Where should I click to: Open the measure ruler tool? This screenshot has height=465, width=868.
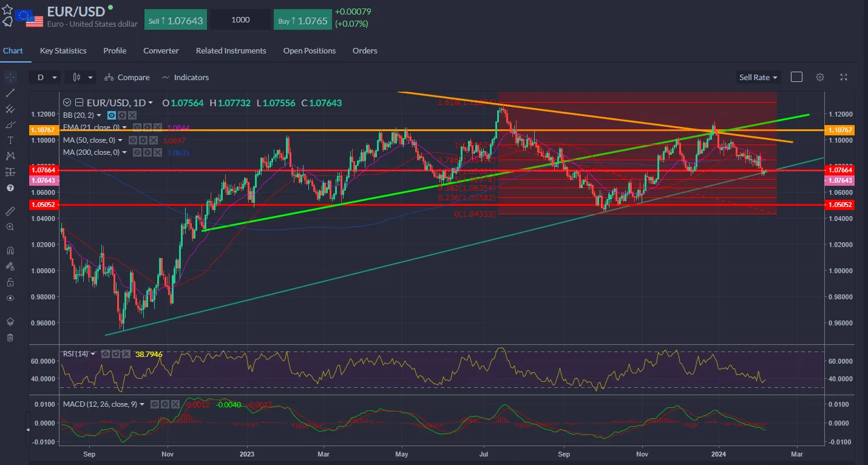(9, 211)
